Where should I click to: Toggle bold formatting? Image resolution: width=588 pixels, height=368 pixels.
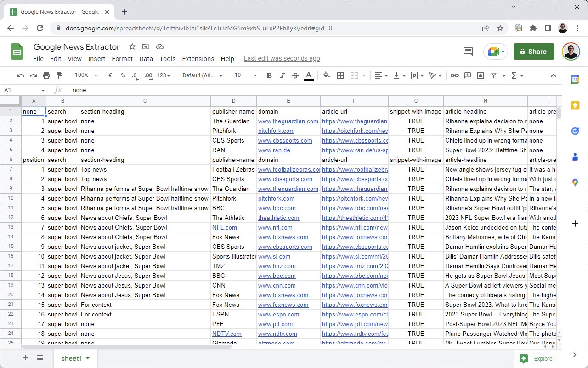tap(269, 75)
